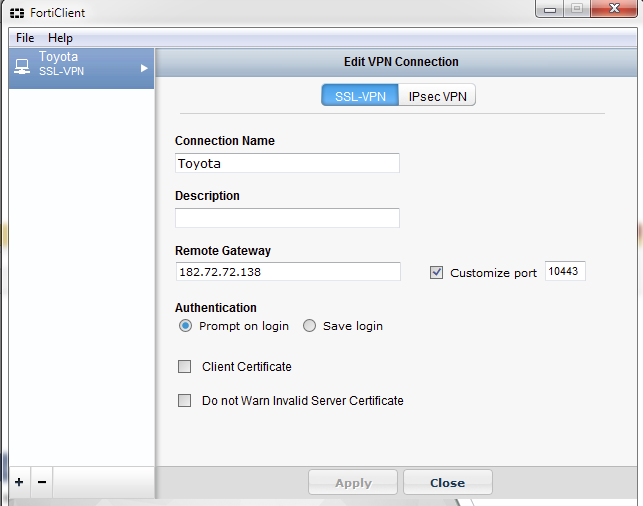Image resolution: width=643 pixels, height=506 pixels.
Task: Select the Save login radio option
Action: pos(309,326)
